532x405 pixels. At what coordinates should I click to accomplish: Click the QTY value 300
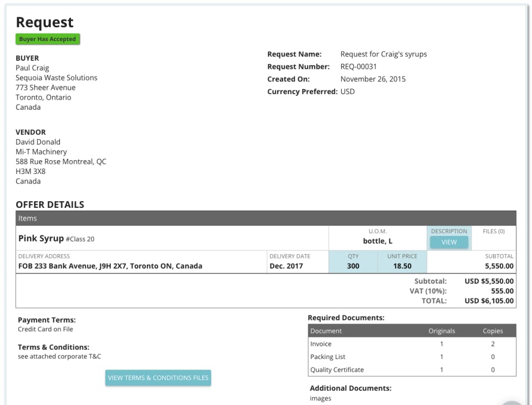(x=353, y=266)
